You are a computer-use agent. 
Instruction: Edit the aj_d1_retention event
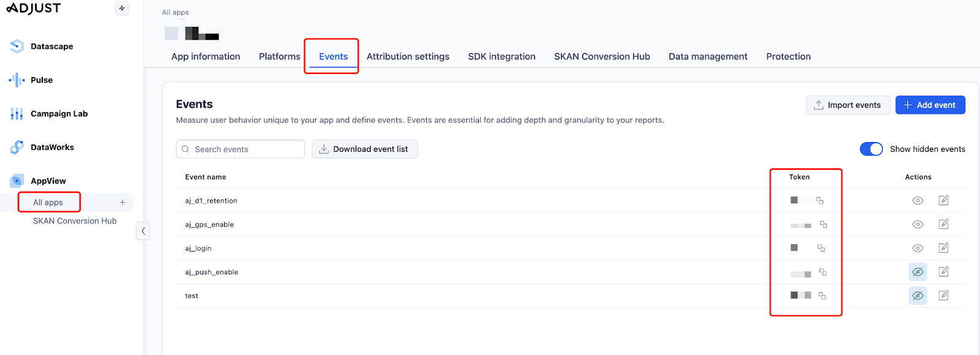click(944, 200)
